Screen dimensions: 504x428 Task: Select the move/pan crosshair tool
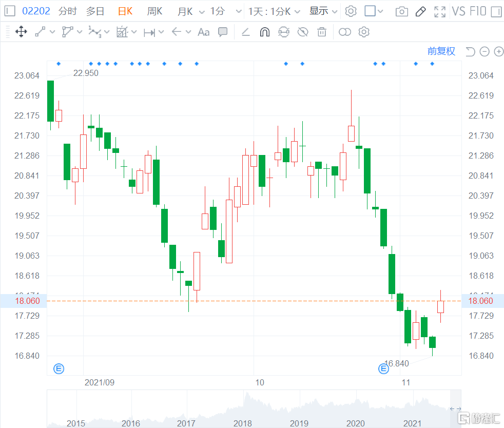(21, 32)
